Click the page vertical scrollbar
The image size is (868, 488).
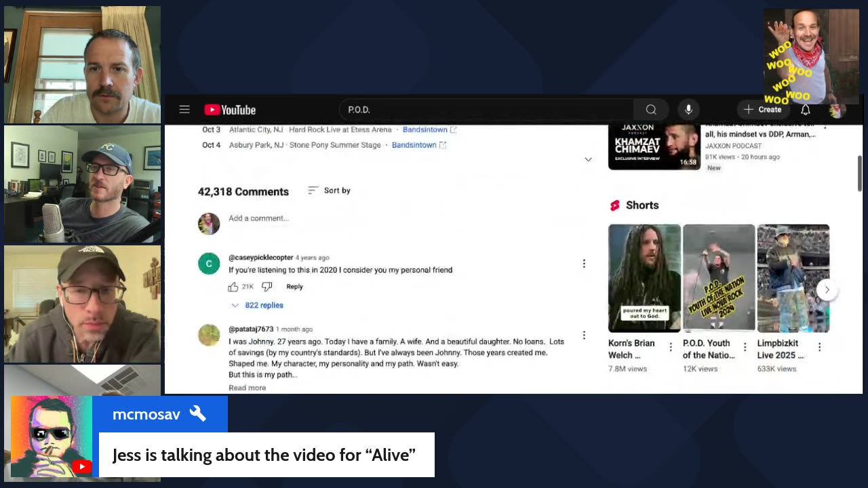click(x=860, y=174)
